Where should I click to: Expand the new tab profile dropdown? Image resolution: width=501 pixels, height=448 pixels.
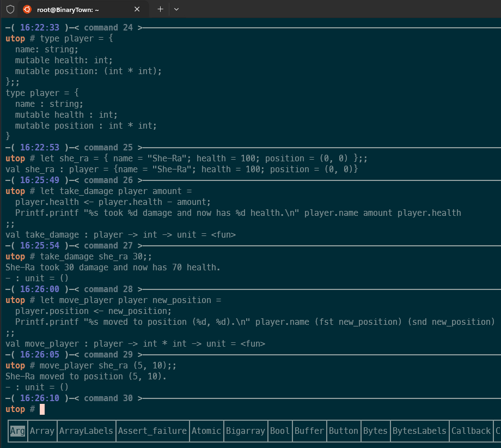176,9
